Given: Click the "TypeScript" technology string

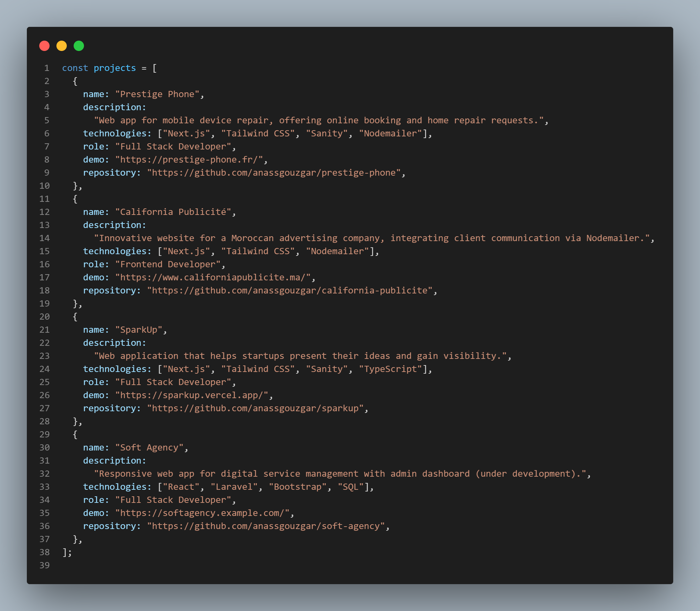Looking at the screenshot, I should coord(390,369).
